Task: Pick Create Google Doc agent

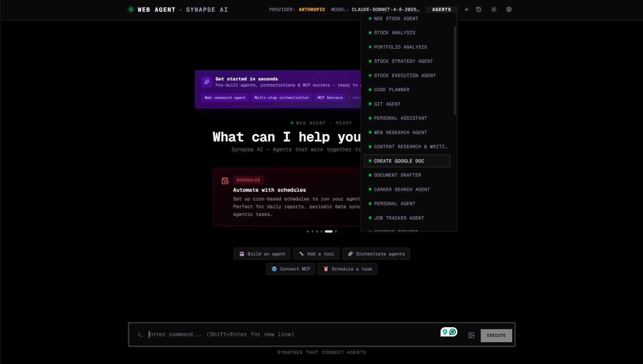Action: click(x=407, y=161)
